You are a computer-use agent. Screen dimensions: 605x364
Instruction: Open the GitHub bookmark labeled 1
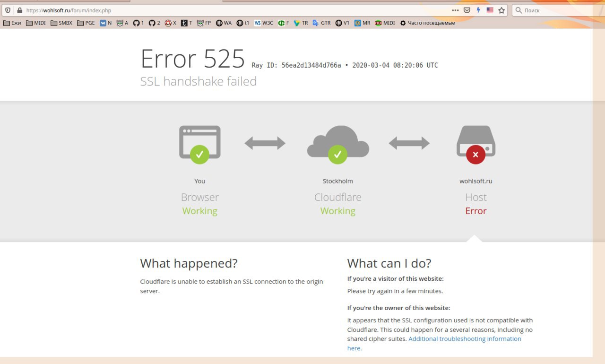pyautogui.click(x=138, y=23)
